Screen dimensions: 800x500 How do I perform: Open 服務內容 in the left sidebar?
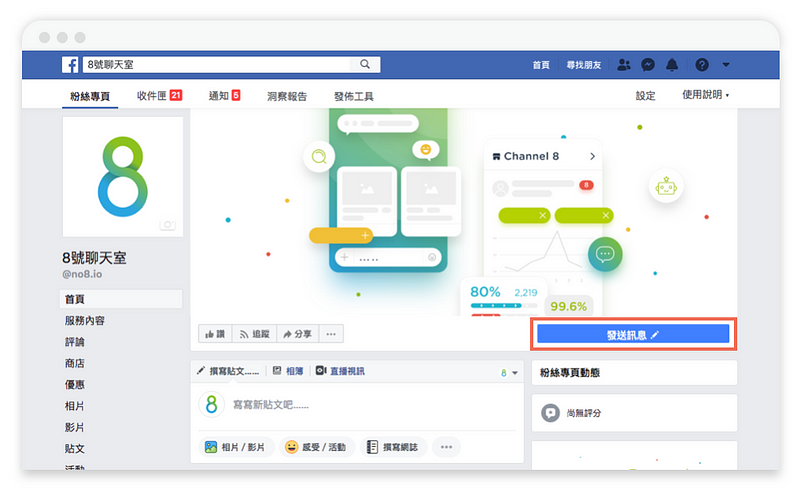(85, 320)
